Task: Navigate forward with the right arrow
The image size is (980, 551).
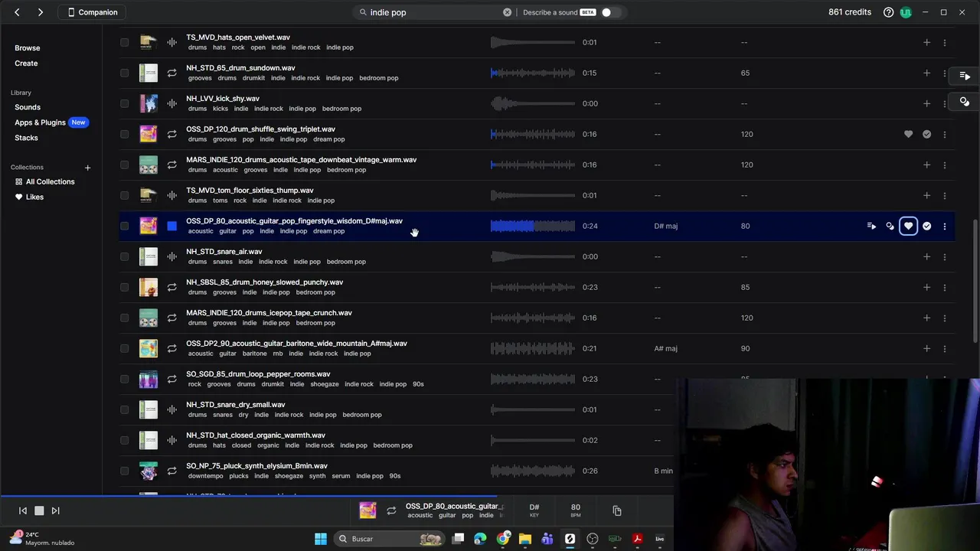Action: [x=41, y=12]
